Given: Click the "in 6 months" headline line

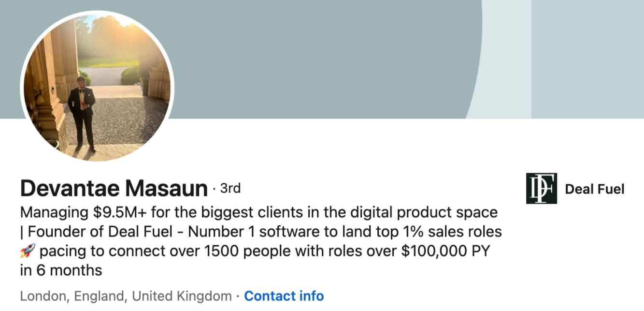Looking at the screenshot, I should pos(61,270).
